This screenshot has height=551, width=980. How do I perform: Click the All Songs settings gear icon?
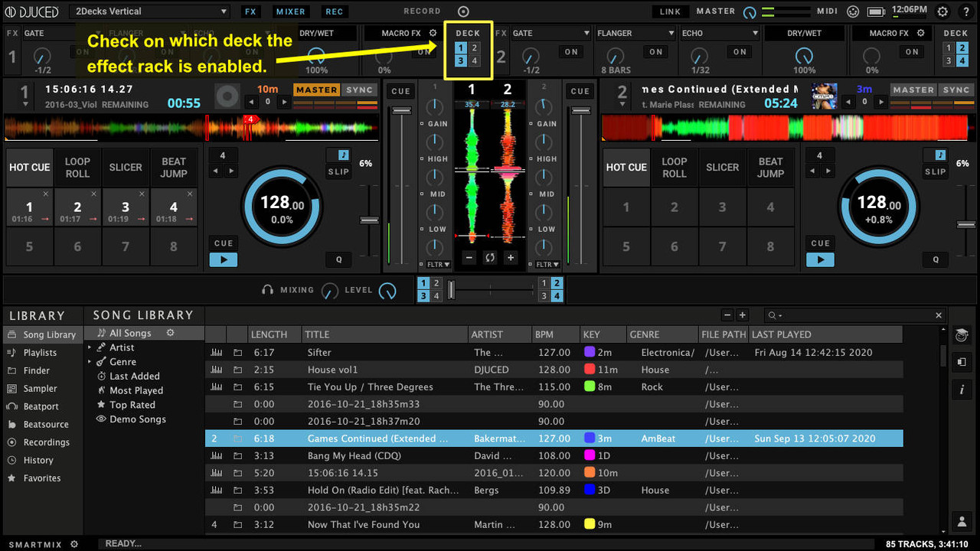171,333
